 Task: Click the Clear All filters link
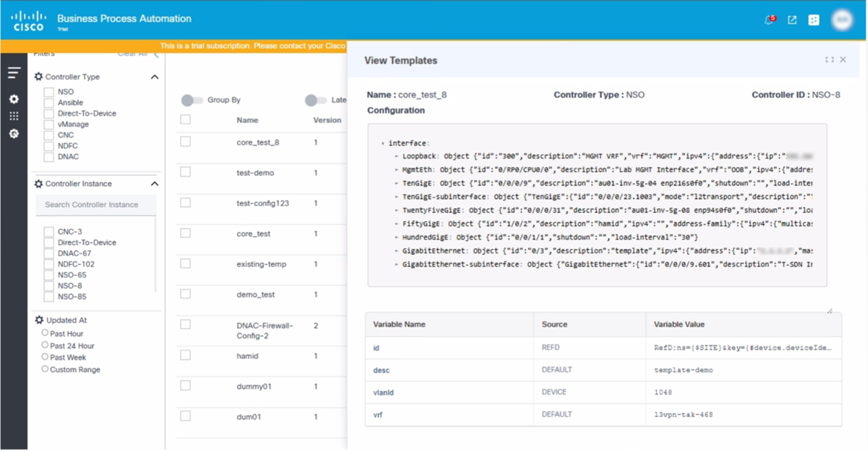[x=132, y=54]
